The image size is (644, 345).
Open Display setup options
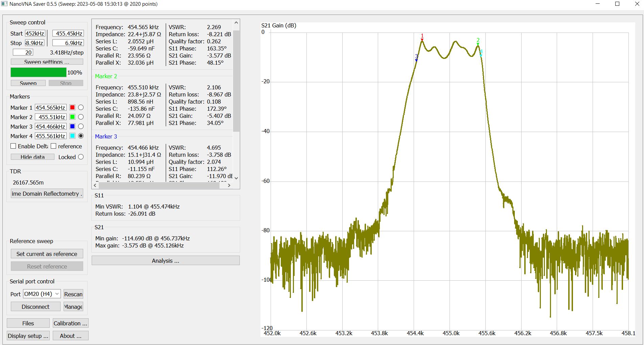(28, 336)
